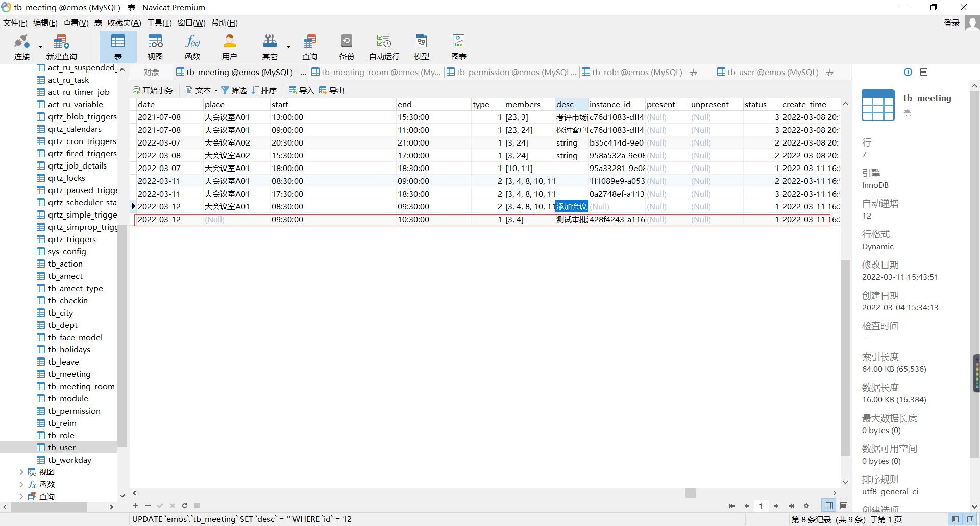The height and width of the screenshot is (526, 980).
Task: Select qrtz_locks in the table tree
Action: pos(66,178)
